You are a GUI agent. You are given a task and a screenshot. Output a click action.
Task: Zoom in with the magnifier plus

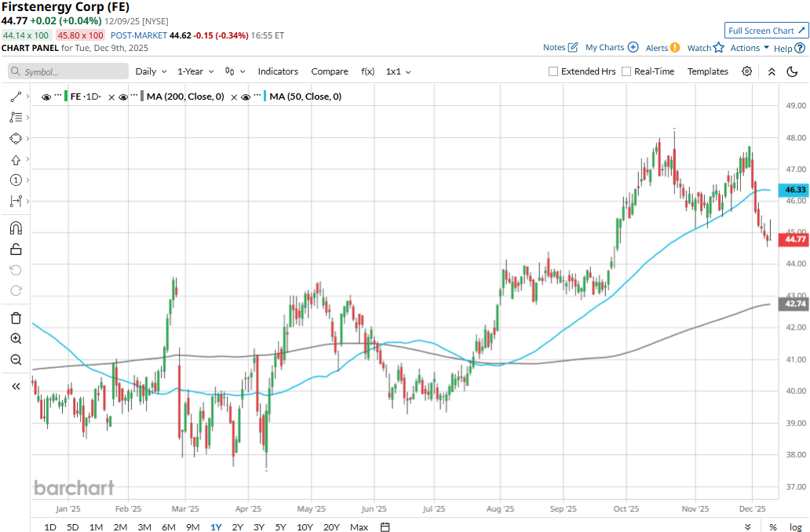[x=16, y=339]
